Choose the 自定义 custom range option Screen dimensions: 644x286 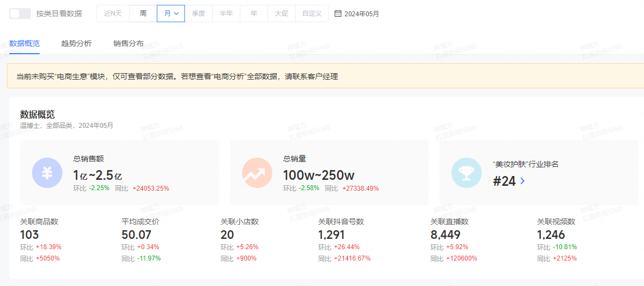coord(312,14)
